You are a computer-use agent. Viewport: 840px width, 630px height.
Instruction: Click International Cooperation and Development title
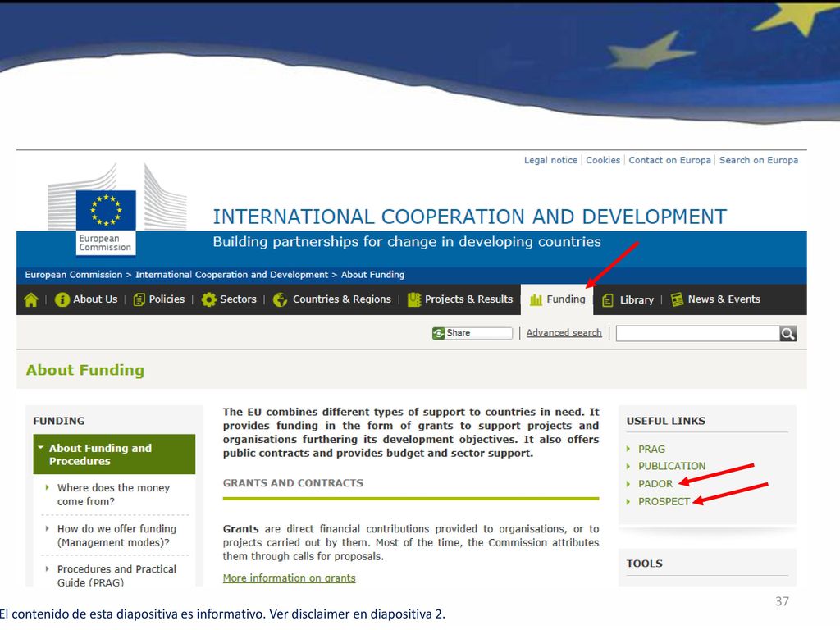point(470,217)
